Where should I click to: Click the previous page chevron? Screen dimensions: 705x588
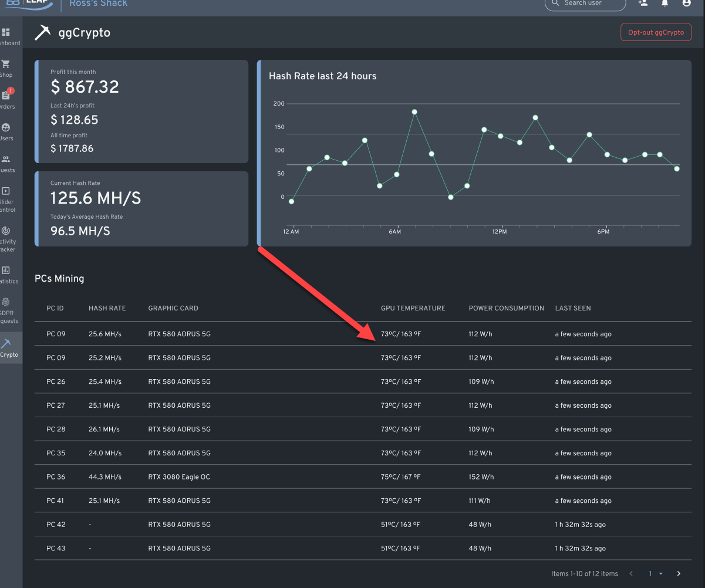[631, 573]
